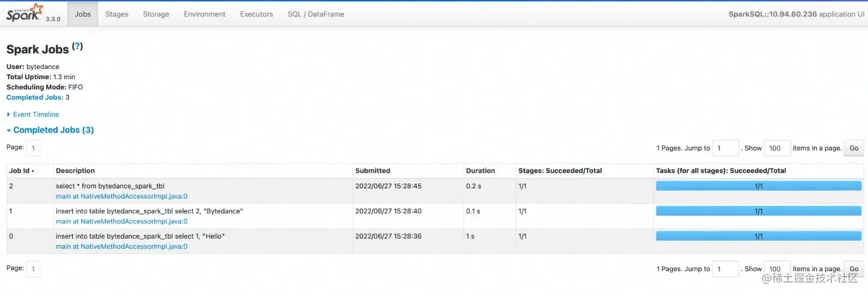Click the top Show items per page input

777,148
